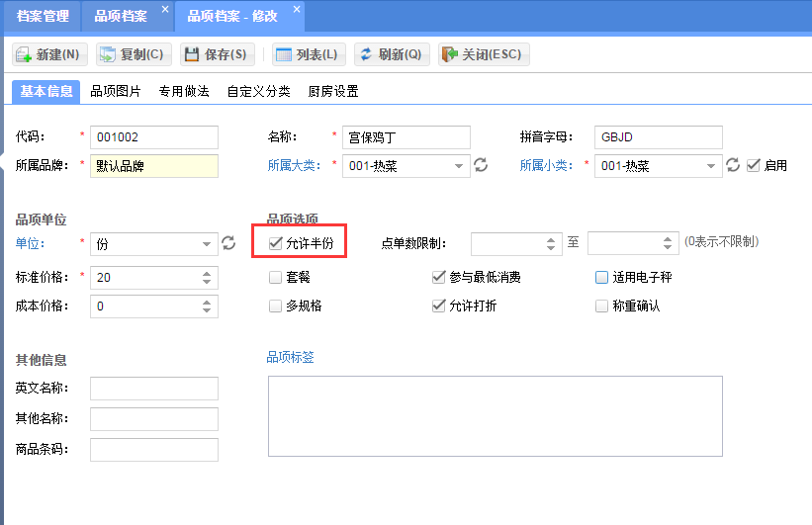Open the 所属小类 link label
Screen dimensions: 812x525
point(546,166)
